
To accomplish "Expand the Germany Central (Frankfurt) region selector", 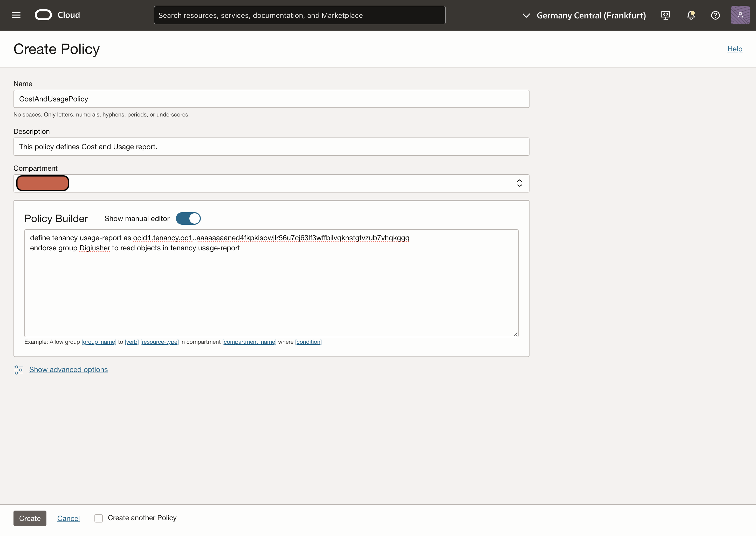I will coord(584,16).
